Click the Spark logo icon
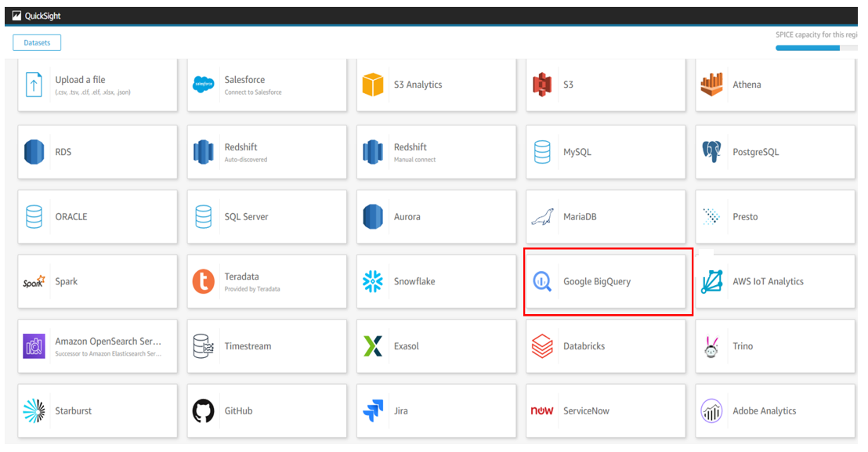Screen dimensions: 868x452 point(34,281)
